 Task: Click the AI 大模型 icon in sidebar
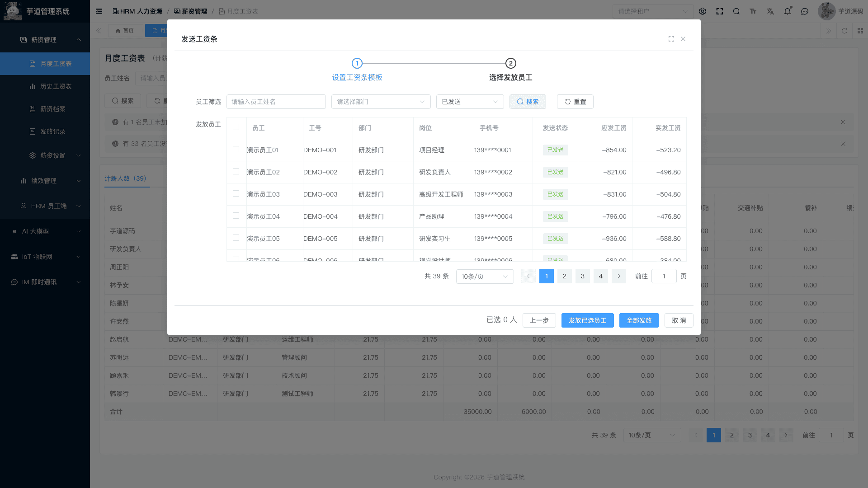pos(14,231)
